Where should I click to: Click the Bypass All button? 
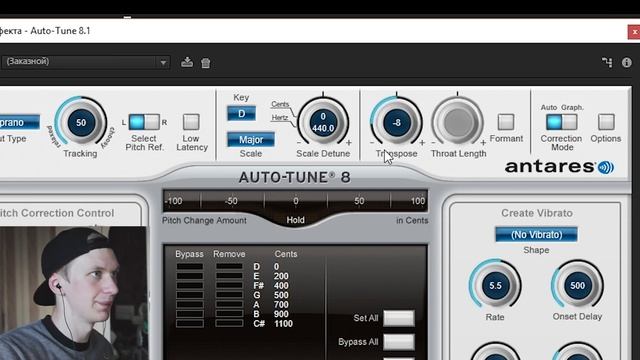tap(399, 342)
